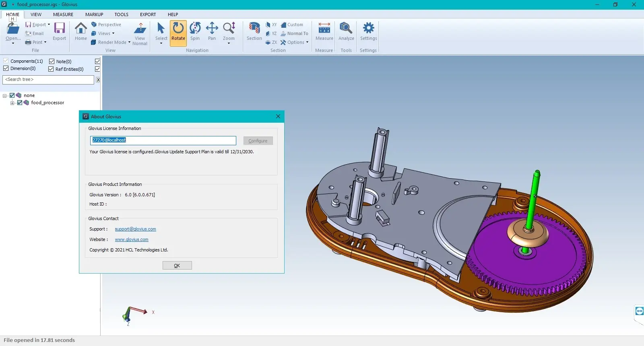Toggle the unlabeled checkbox beside Ref Entities(0)
The width and height of the screenshot is (644, 346).
97,69
